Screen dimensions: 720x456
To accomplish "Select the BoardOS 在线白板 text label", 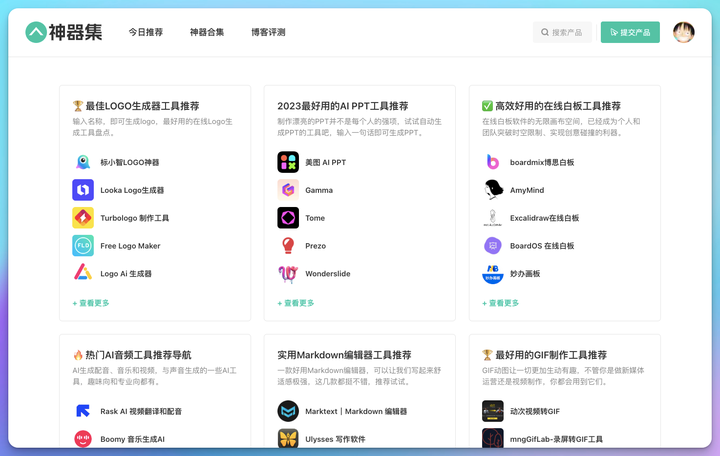I will pos(542,246).
